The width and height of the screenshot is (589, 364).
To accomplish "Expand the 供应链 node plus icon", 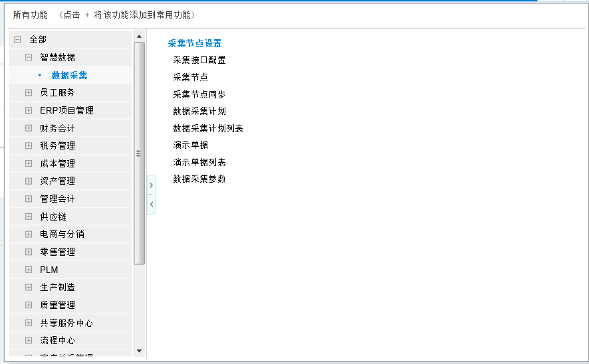I will [x=29, y=217].
